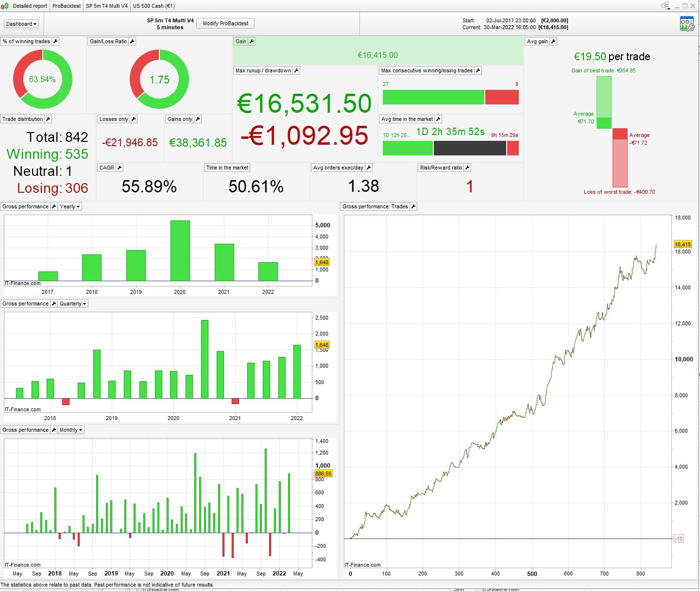Click the report statistics icon at top right
This screenshot has width=700, height=591.
(x=687, y=24)
